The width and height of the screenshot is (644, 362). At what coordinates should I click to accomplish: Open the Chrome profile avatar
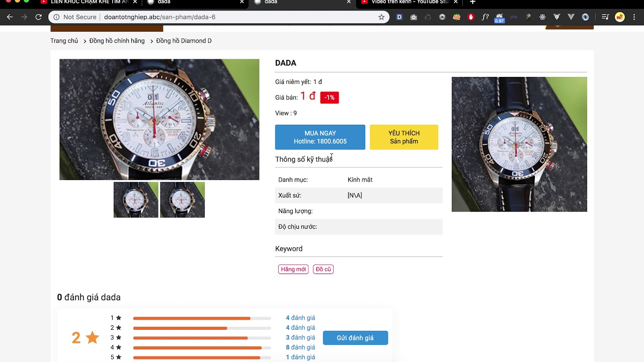coord(620,17)
